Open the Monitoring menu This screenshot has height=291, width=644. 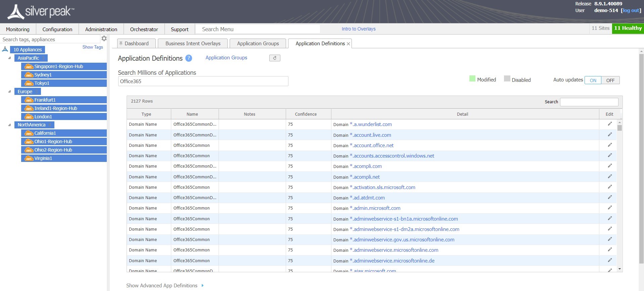pyautogui.click(x=18, y=29)
